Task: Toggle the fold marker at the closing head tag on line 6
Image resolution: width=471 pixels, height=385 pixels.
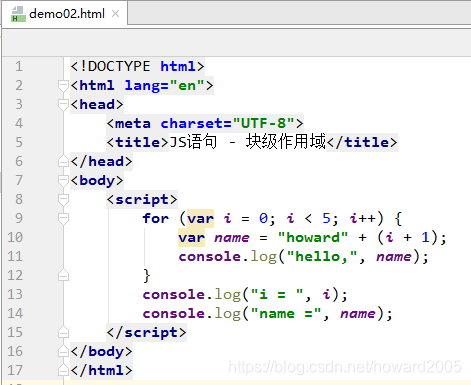Action: pos(63,161)
